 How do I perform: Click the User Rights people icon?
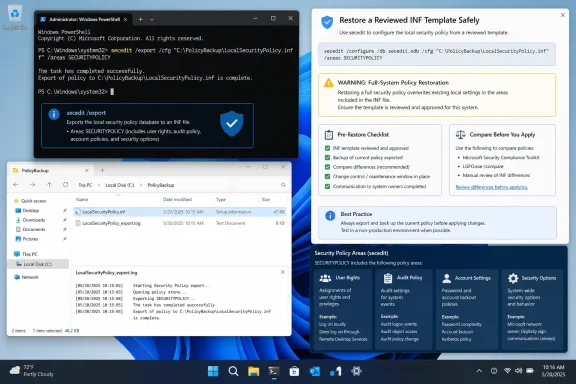pos(325,278)
